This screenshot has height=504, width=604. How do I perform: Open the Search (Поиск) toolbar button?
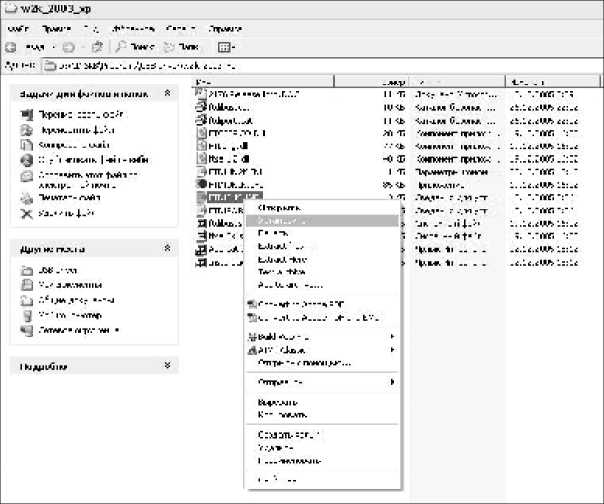[x=135, y=47]
